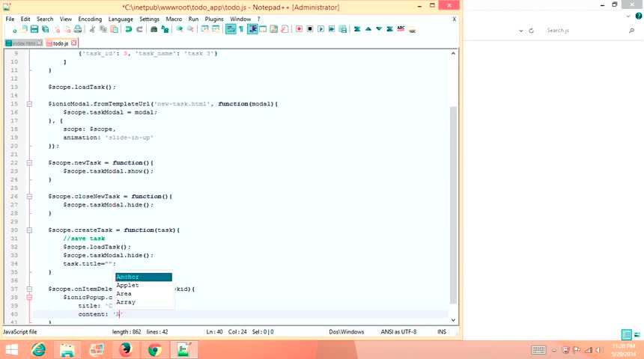The height and width of the screenshot is (359, 644).
Task: Toggle Show Indent Guide button
Action: tap(252, 29)
